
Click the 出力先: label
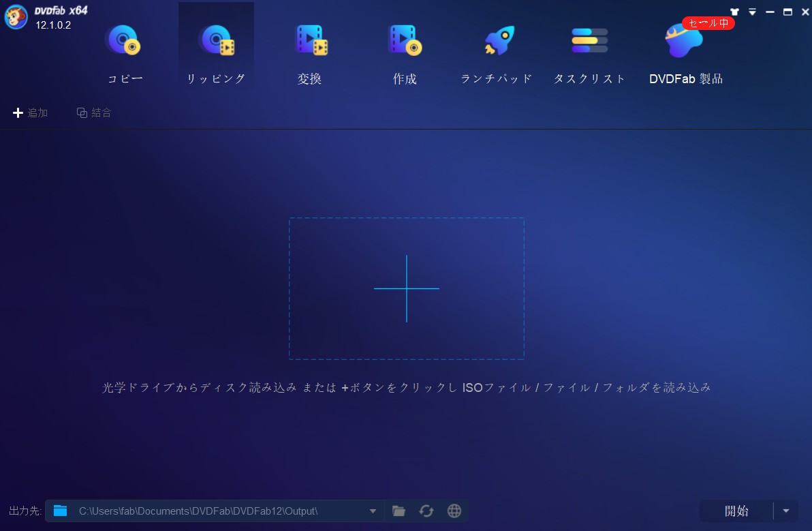coord(25,511)
